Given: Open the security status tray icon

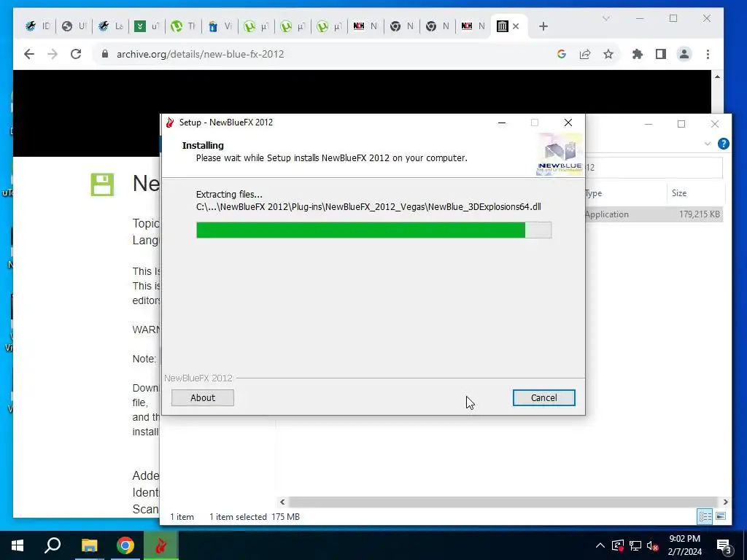Looking at the screenshot, I should pyautogui.click(x=617, y=545).
